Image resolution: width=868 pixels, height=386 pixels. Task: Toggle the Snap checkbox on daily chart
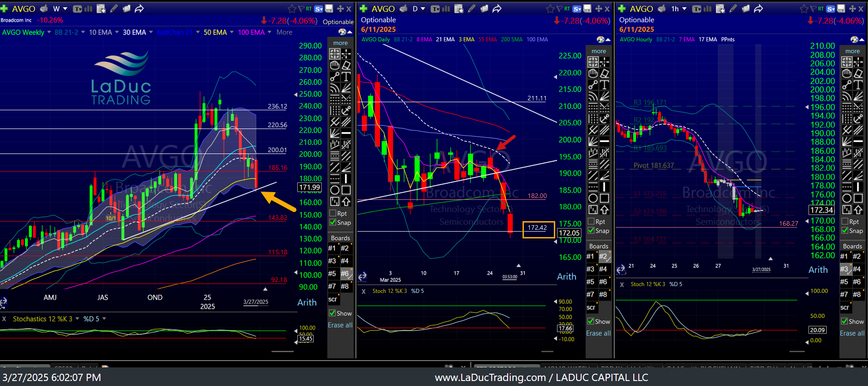click(x=591, y=231)
